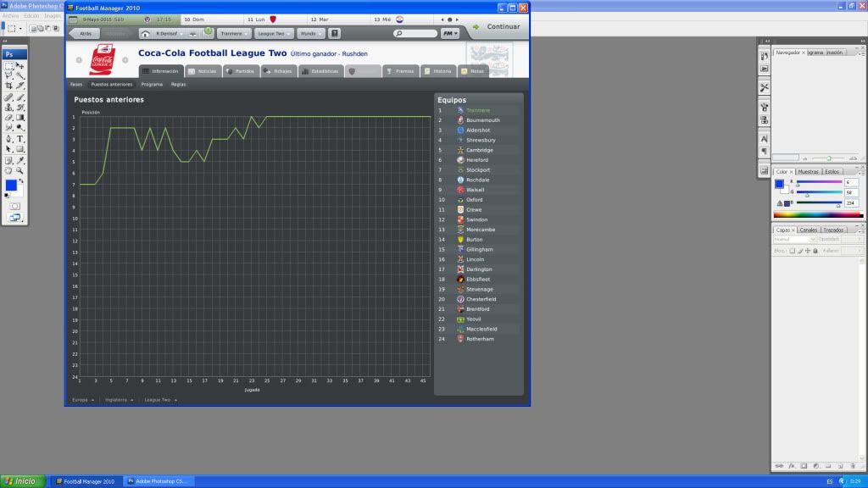Select the Healing Brush tool in Photoshop
Viewport: 868px width, 488px height.
[x=8, y=97]
